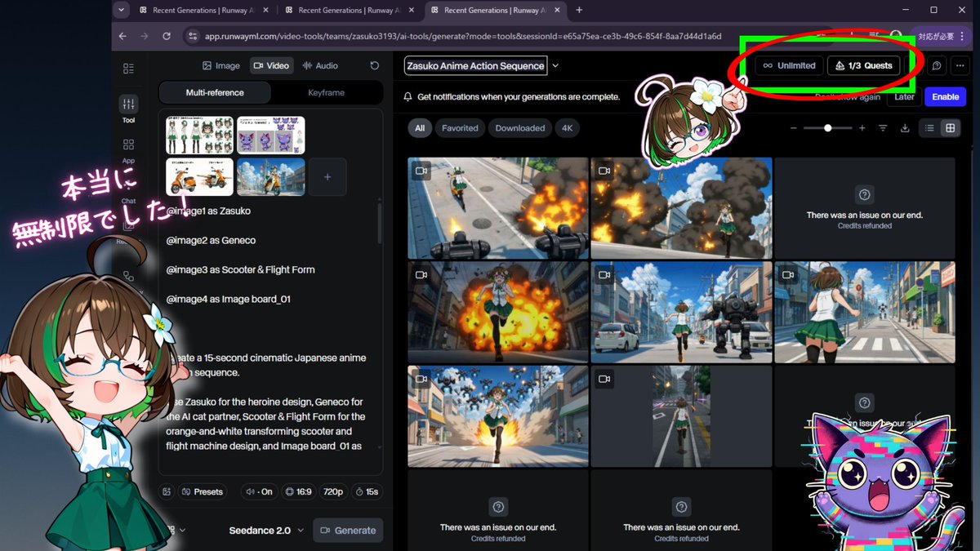
Task: Open the 720p resolution selector
Action: [333, 491]
